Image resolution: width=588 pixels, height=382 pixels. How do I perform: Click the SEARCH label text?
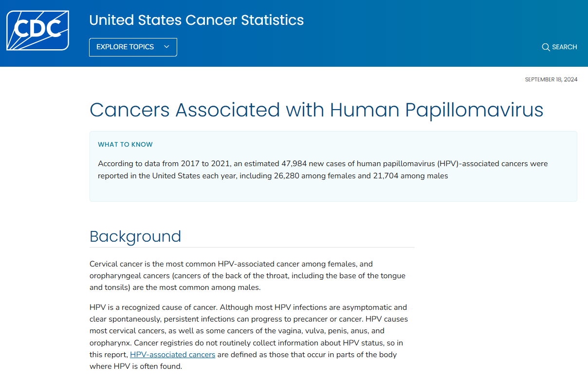pos(565,47)
